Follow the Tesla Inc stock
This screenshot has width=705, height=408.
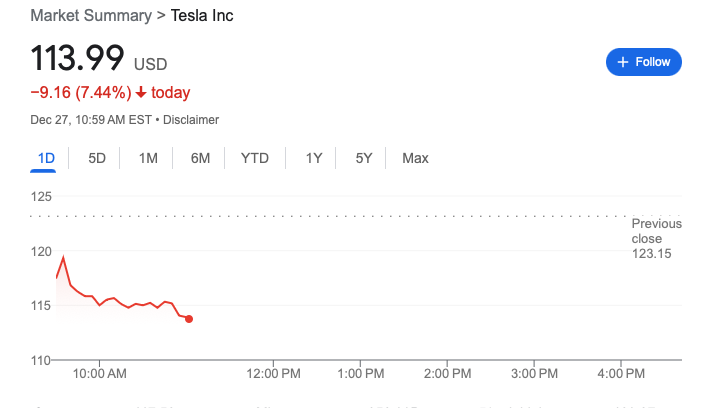click(644, 62)
